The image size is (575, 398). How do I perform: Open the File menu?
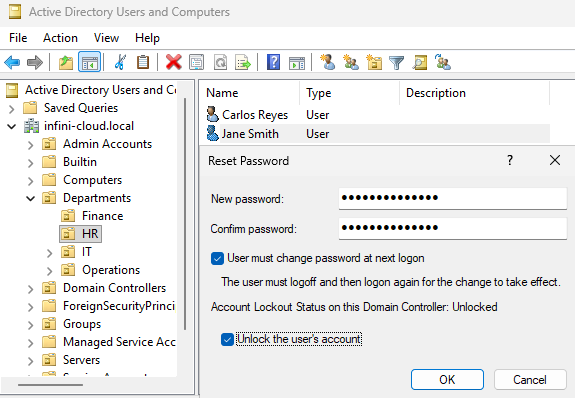tap(18, 38)
